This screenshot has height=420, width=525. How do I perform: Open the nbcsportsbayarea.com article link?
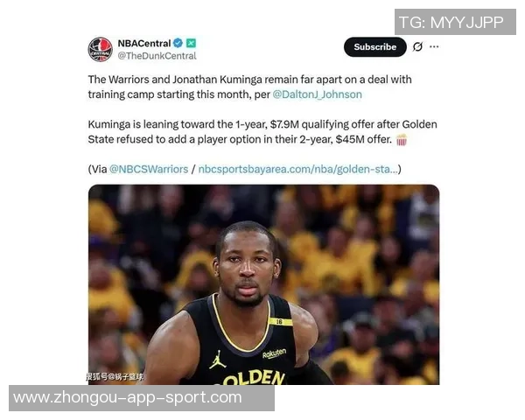click(298, 169)
